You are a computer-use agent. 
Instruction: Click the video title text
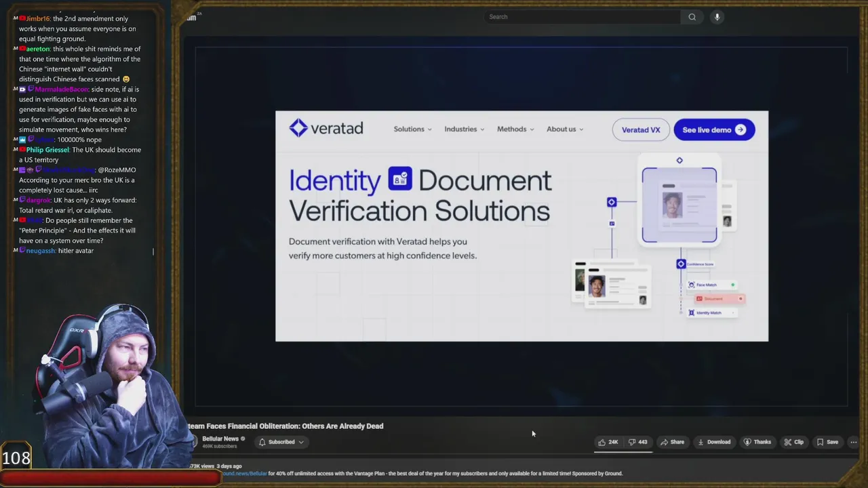click(x=285, y=426)
